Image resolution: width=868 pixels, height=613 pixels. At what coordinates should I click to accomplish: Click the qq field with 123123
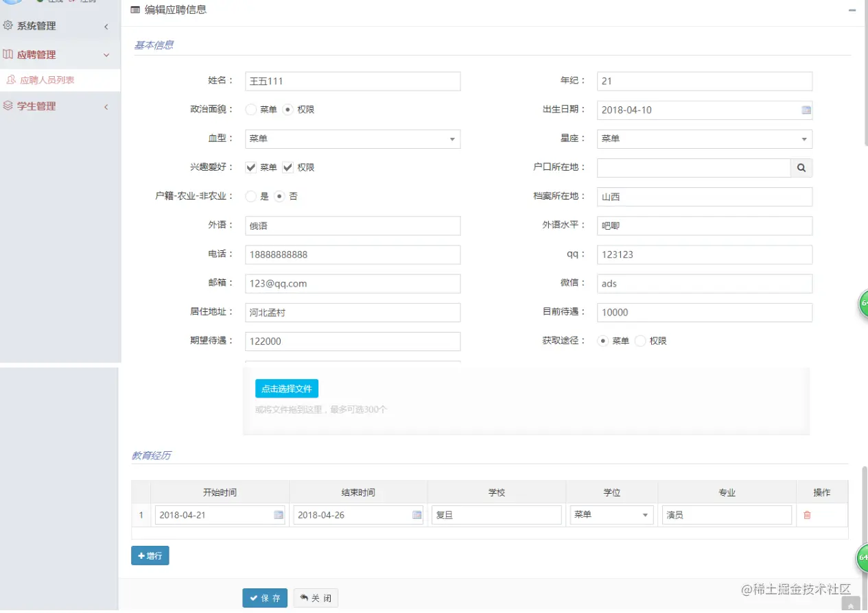(705, 254)
